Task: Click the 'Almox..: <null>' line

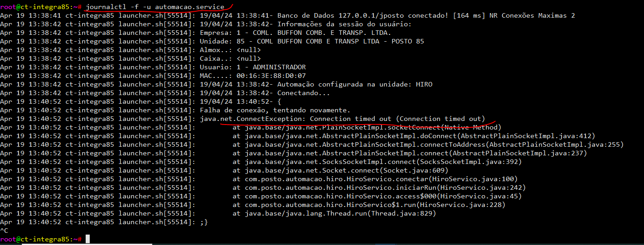Action: click(230, 50)
